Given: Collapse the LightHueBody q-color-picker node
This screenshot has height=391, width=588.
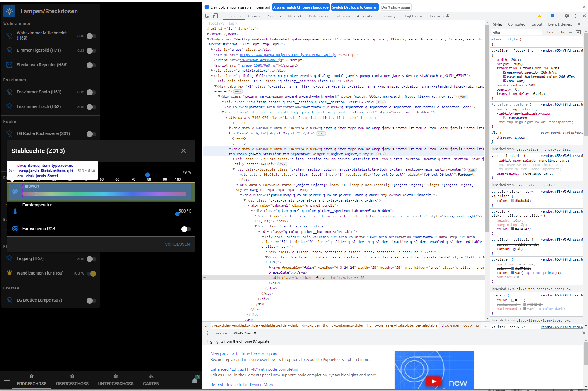Looking at the screenshot, I should 241,195.
